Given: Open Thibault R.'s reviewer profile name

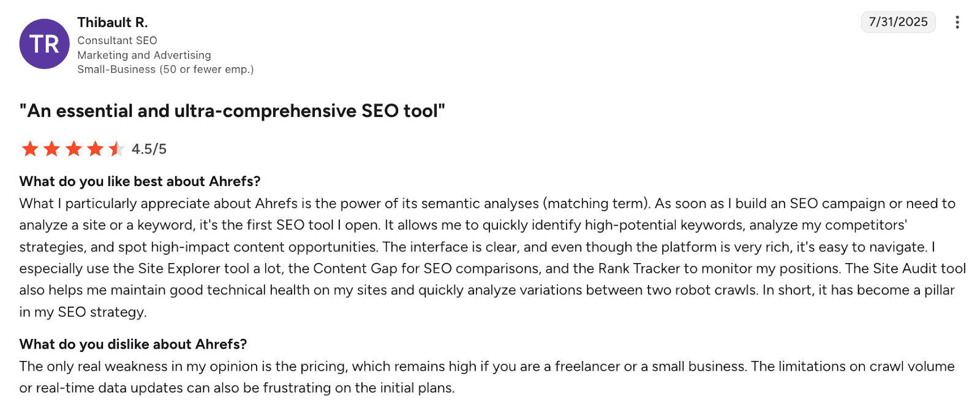Looking at the screenshot, I should (x=113, y=23).
